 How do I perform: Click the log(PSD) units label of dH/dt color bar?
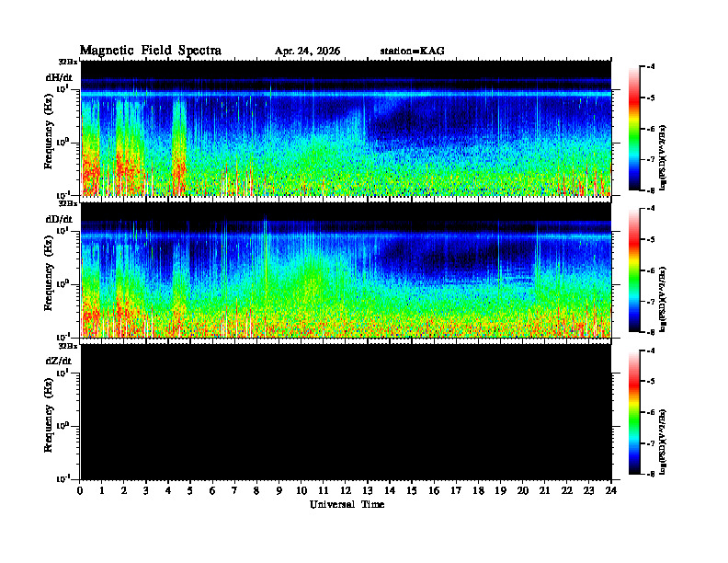pos(663,157)
